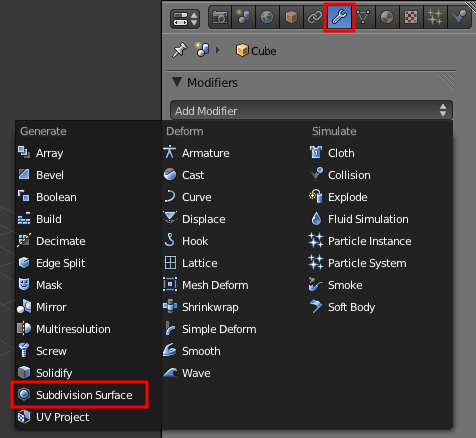Open the Material properties tab
Screen dimensions: 476x438
[387, 17]
